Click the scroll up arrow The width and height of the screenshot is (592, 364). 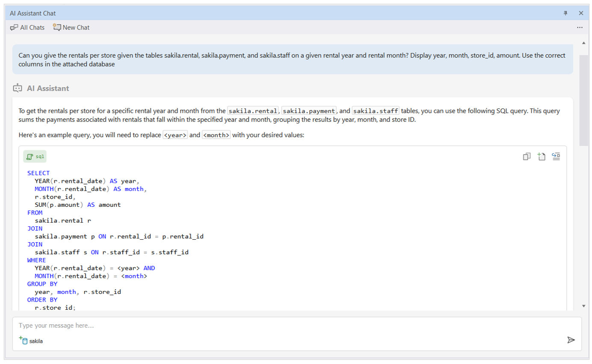584,43
